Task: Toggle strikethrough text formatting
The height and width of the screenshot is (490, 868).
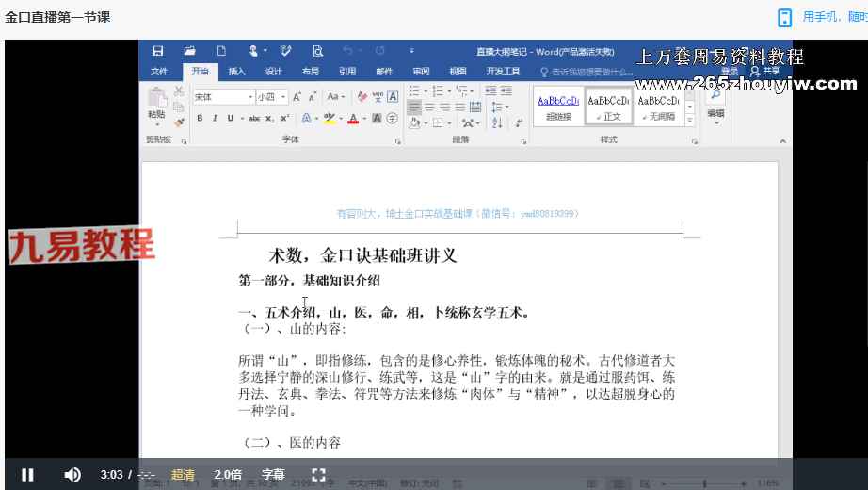Action: click(x=254, y=119)
